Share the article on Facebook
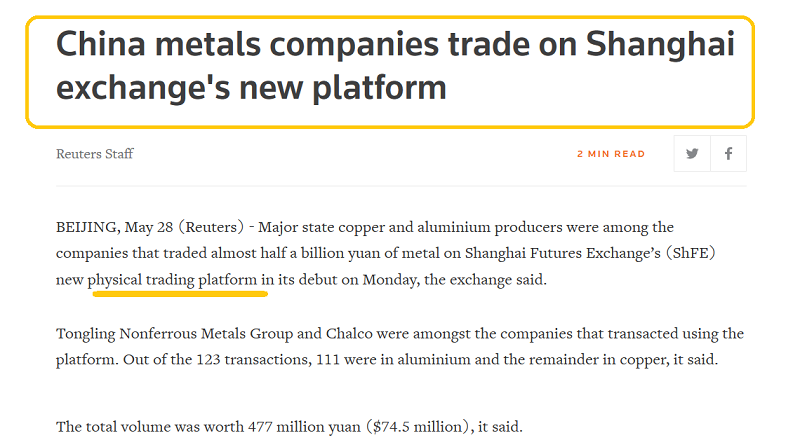 (729, 154)
